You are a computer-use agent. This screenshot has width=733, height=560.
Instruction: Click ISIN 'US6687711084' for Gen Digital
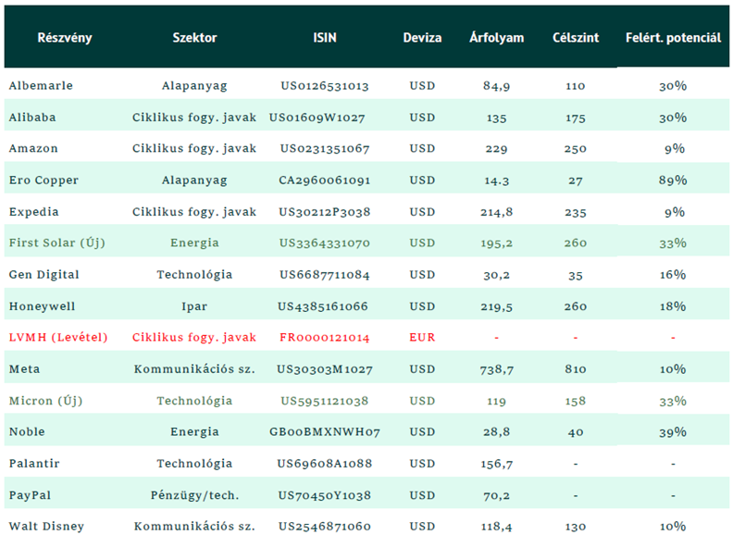(325, 274)
